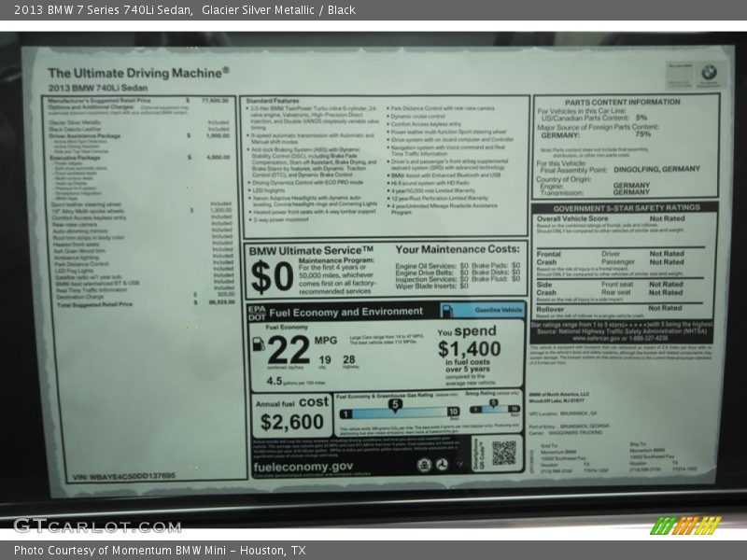The image size is (747, 560).
Task: Click 'BMW of North America, LLC' text
Action: point(559,394)
